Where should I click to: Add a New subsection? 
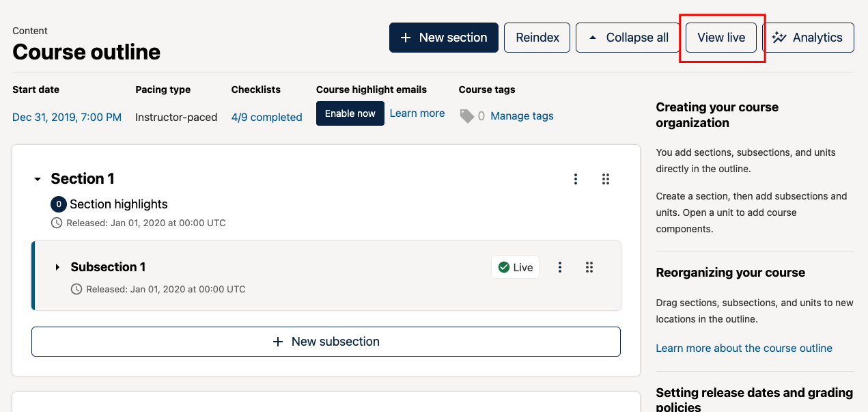[326, 342]
